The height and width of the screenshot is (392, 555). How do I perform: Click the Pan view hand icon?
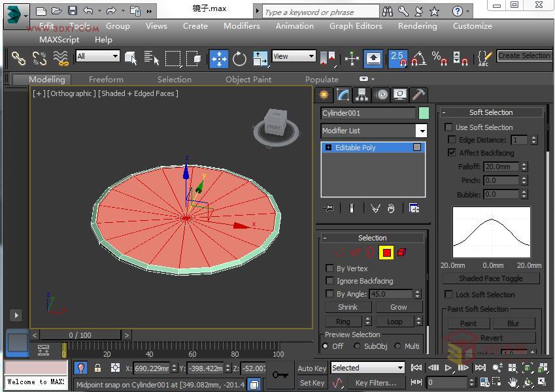(x=513, y=382)
